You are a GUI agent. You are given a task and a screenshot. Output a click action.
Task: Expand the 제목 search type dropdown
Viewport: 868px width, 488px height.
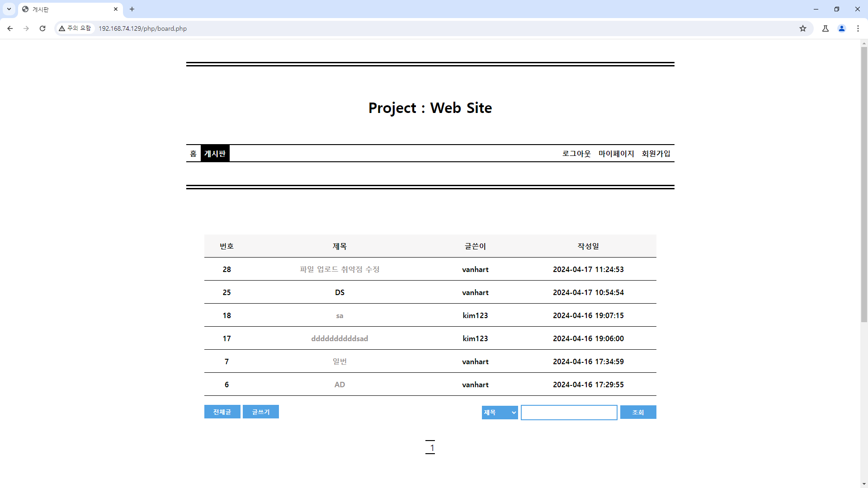coord(500,412)
